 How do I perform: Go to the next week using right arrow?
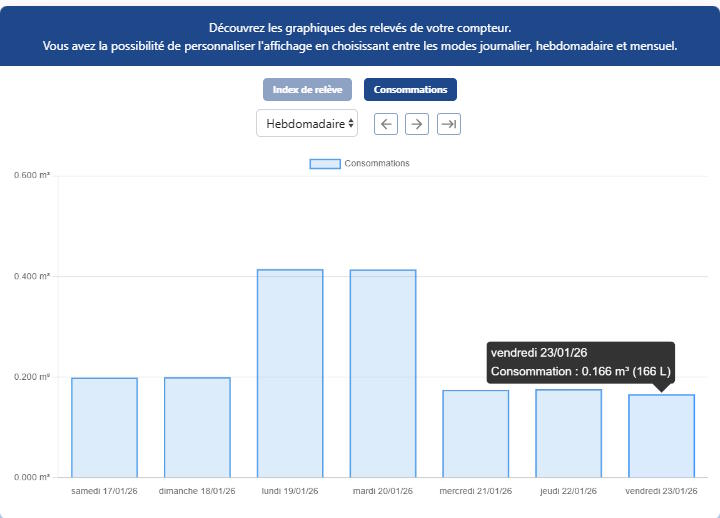(418, 124)
